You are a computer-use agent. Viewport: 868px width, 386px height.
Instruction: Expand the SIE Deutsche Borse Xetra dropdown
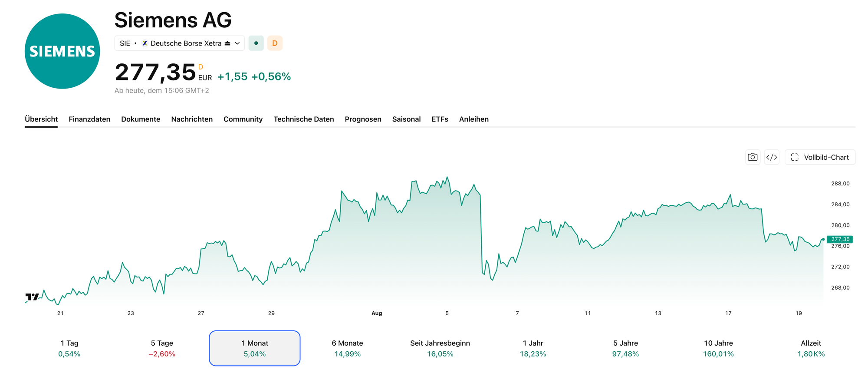[x=180, y=43]
